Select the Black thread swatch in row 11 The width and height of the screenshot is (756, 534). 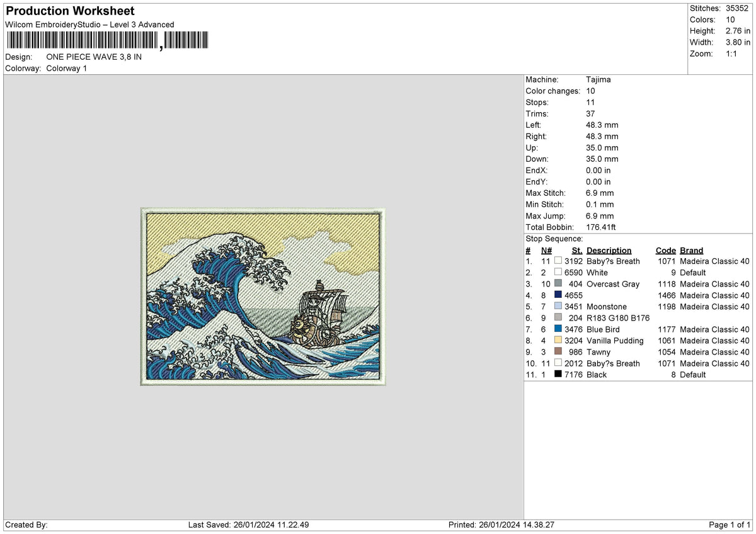click(558, 375)
